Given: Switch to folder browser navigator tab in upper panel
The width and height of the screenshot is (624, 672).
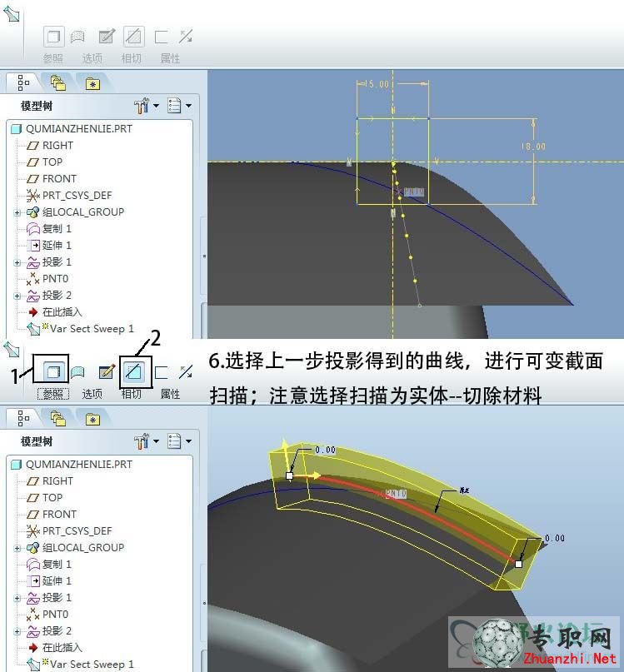Looking at the screenshot, I should tap(57, 82).
